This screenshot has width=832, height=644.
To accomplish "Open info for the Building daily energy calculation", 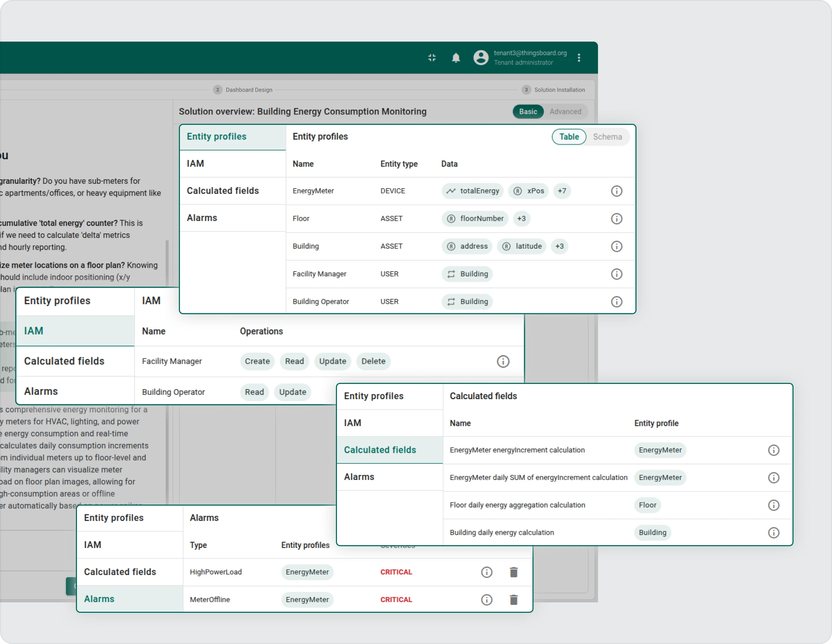I will (773, 532).
